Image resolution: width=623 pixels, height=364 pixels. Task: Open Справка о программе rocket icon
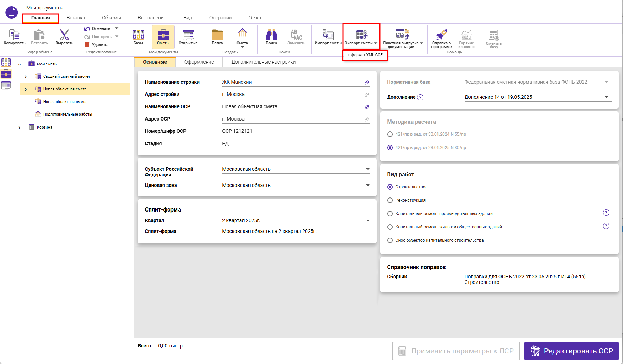(x=441, y=35)
